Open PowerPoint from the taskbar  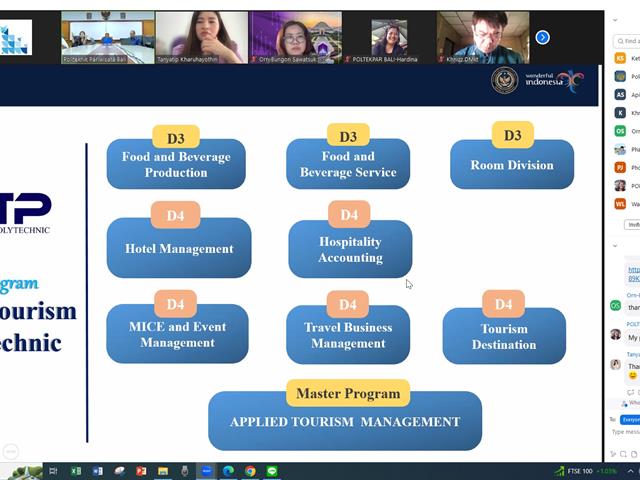141,471
